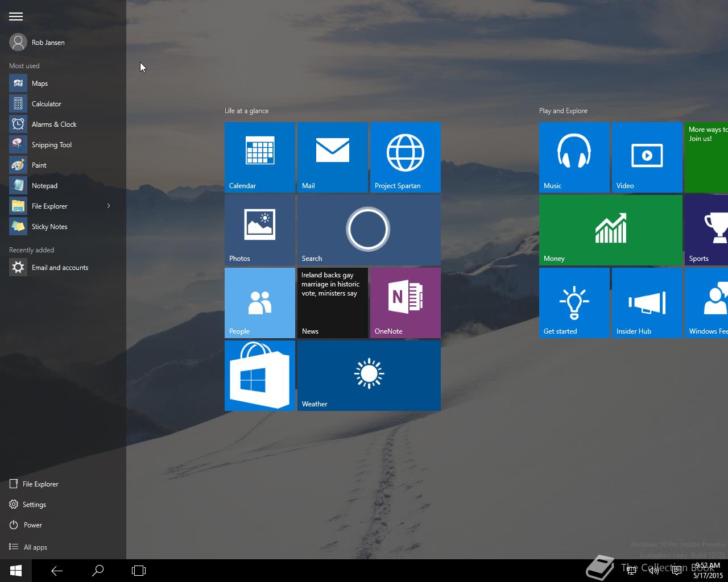Open the Weather tile
The width and height of the screenshot is (728, 582).
tap(369, 376)
